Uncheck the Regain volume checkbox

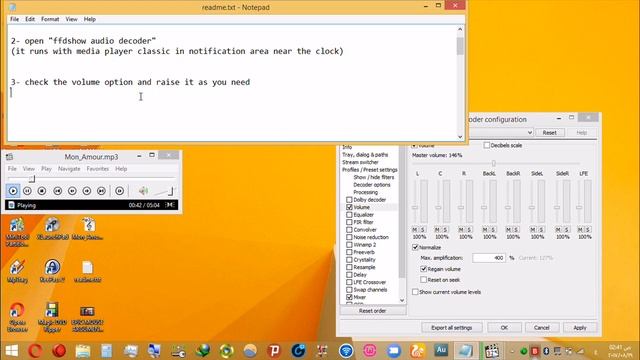(x=423, y=269)
